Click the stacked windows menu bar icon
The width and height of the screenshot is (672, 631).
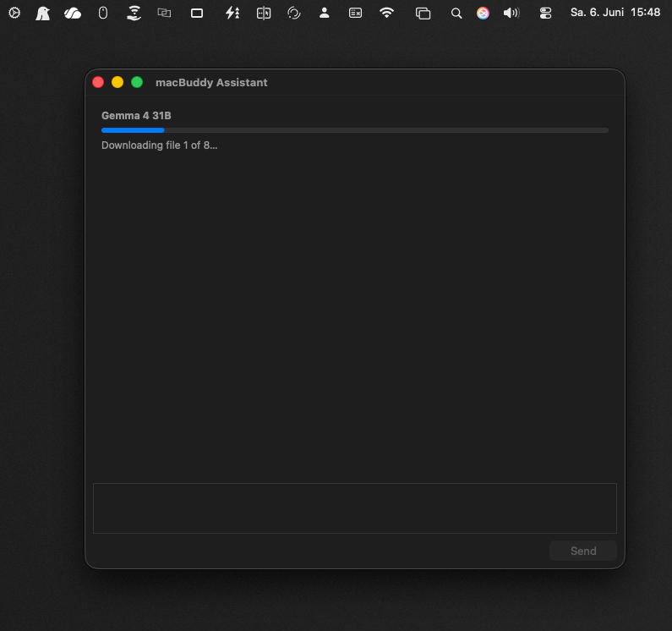[423, 14]
